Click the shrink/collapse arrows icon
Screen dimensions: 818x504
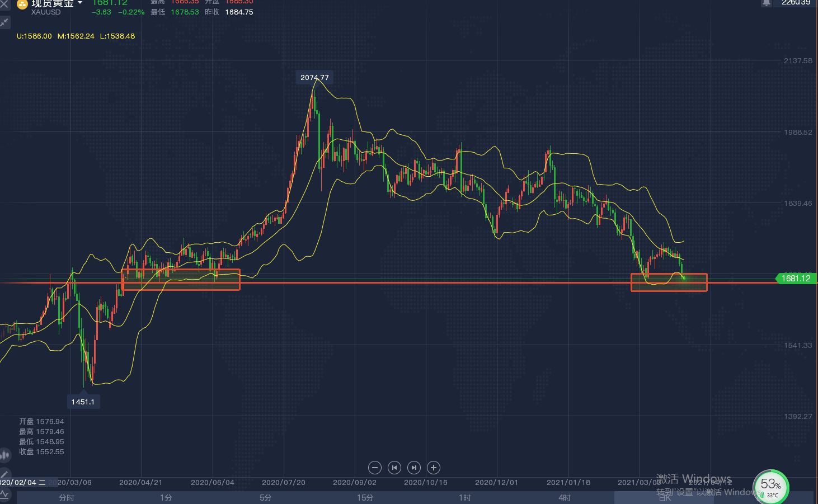pyautogui.click(x=4, y=22)
